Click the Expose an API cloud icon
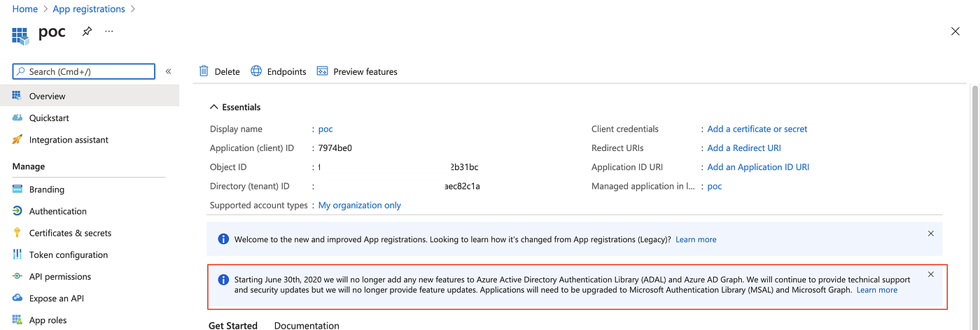The width and height of the screenshot is (980, 330). (x=17, y=298)
